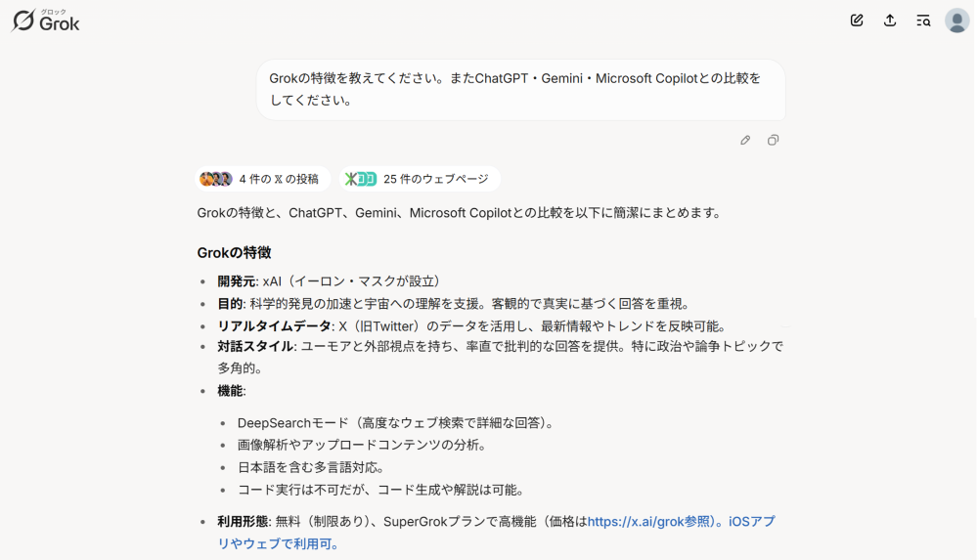Open the 25 件のウェブページ sources
Screen dimensions: 978x560
click(x=421, y=179)
